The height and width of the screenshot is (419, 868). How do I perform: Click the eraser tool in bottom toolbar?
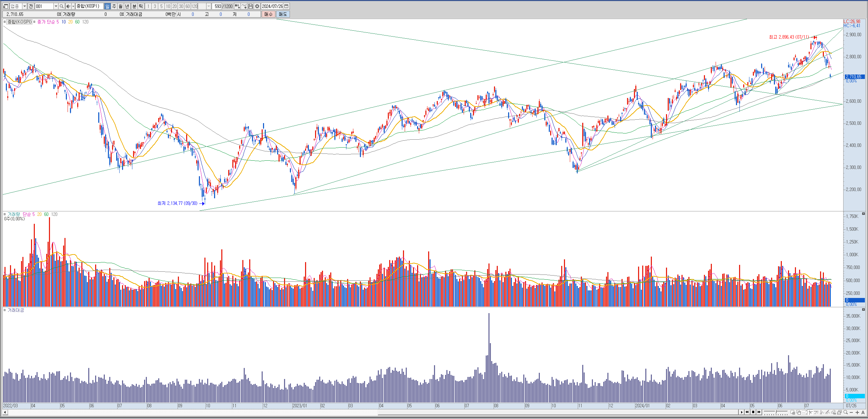[x=834, y=412]
